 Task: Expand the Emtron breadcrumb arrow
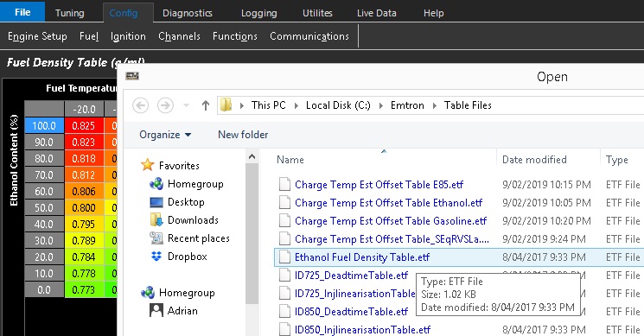(x=435, y=105)
